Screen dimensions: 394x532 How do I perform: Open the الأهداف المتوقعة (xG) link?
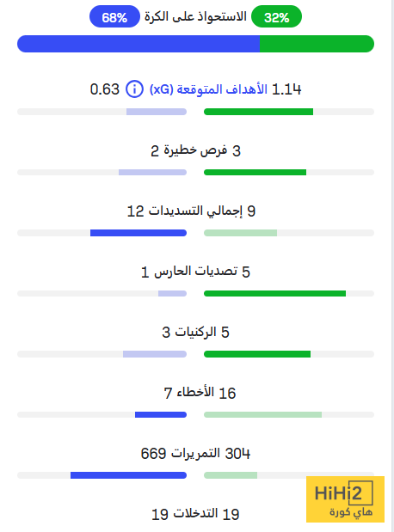(208, 89)
